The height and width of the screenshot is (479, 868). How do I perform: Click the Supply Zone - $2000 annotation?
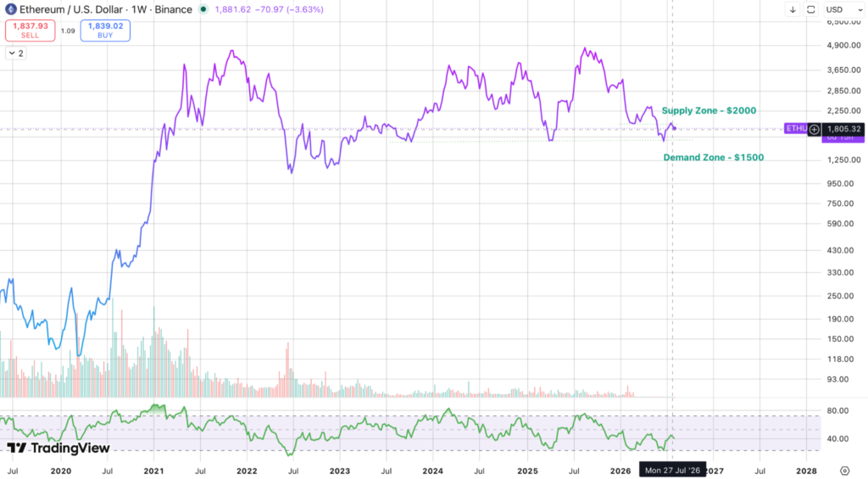[709, 110]
